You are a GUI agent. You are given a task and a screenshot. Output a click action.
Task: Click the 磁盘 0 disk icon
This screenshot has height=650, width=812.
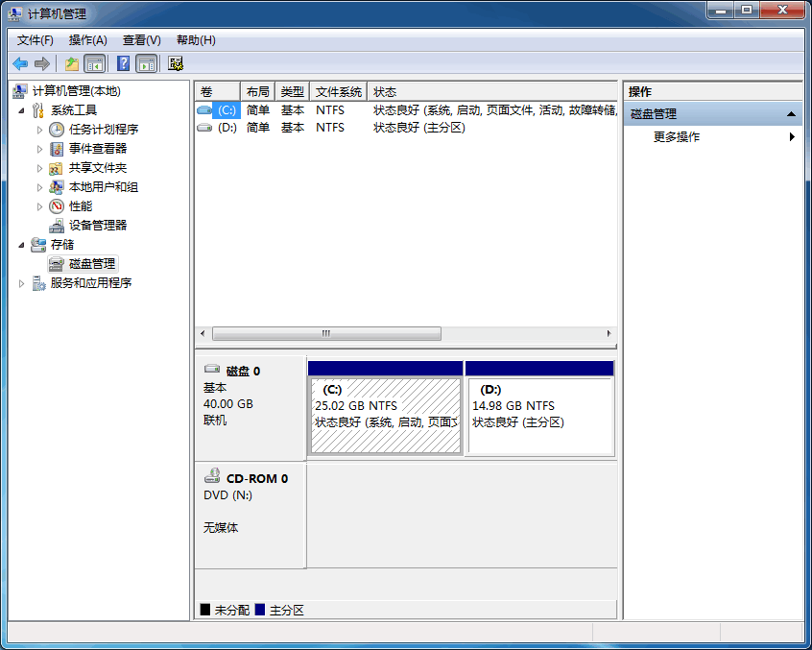212,369
